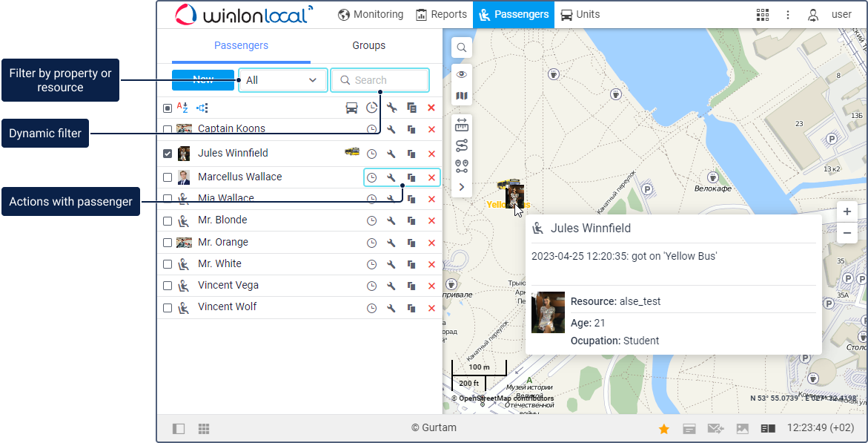Focus the passenger Search field
The height and width of the screenshot is (443, 868).
pyautogui.click(x=380, y=80)
